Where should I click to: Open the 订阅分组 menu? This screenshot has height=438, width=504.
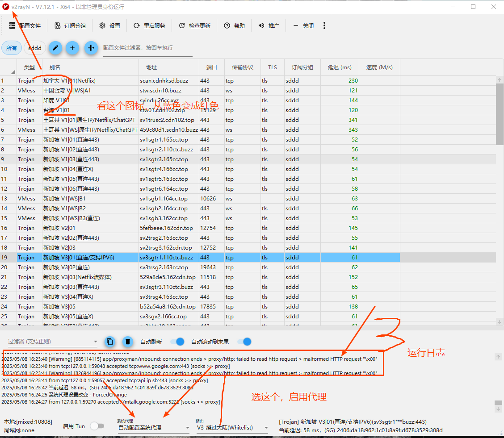[70, 26]
